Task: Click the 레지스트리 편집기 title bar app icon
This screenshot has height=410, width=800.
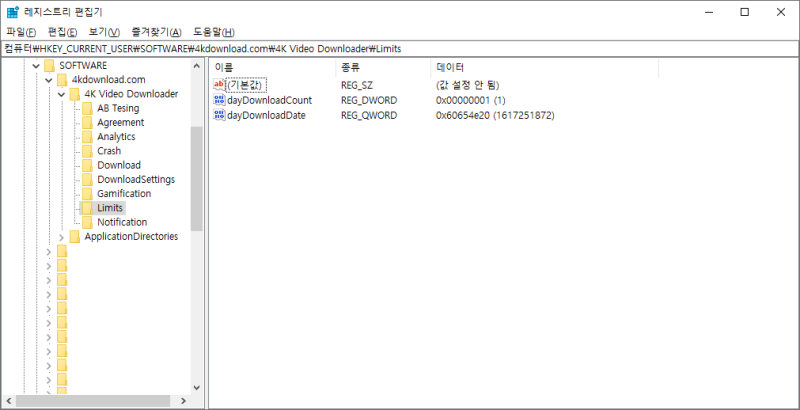Action: (x=13, y=12)
